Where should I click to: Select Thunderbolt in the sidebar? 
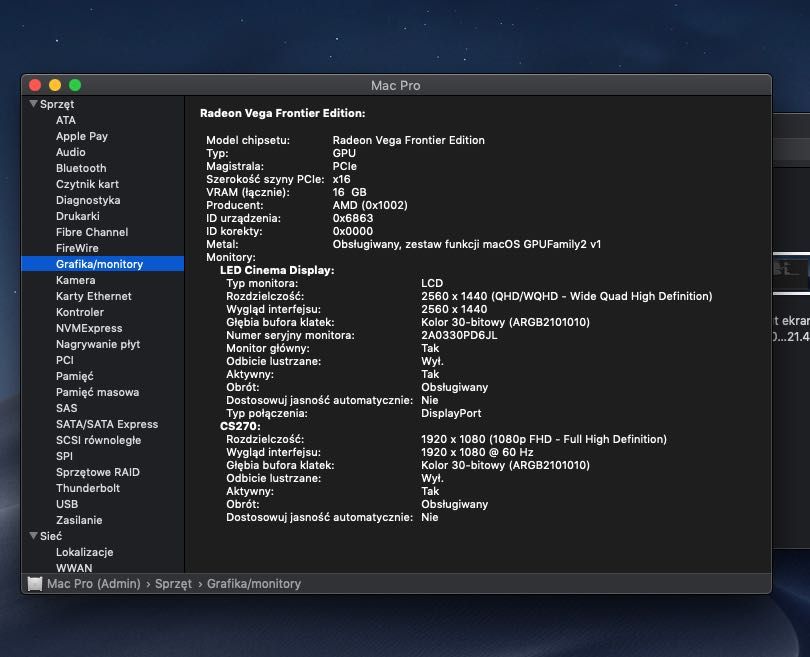pyautogui.click(x=88, y=488)
